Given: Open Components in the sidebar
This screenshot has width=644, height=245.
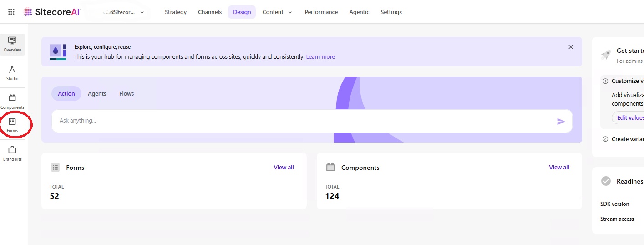Looking at the screenshot, I should point(12,102).
